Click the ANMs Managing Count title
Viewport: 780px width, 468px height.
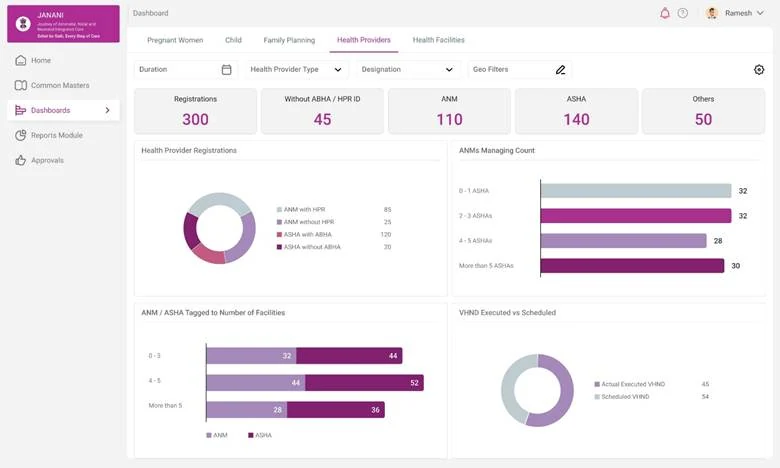496,150
